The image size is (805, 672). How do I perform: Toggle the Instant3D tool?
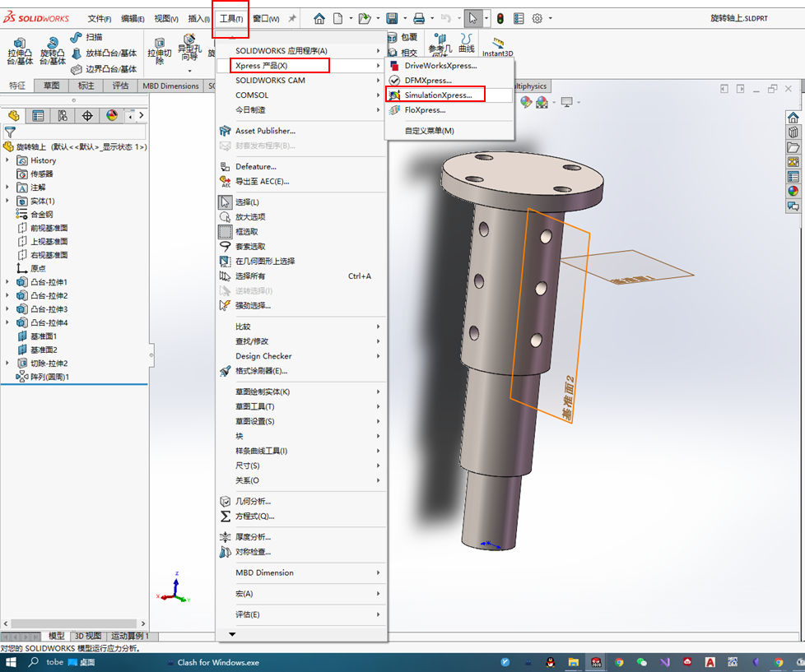(497, 47)
